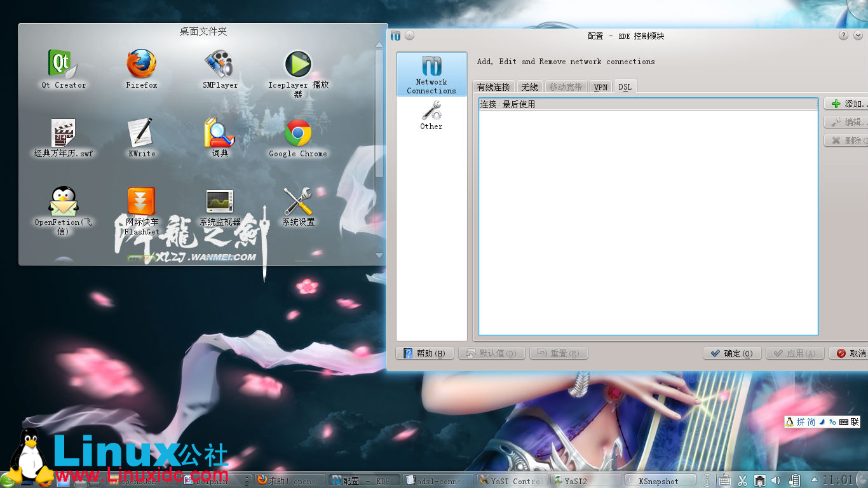Switch to VPN tab

(x=600, y=87)
